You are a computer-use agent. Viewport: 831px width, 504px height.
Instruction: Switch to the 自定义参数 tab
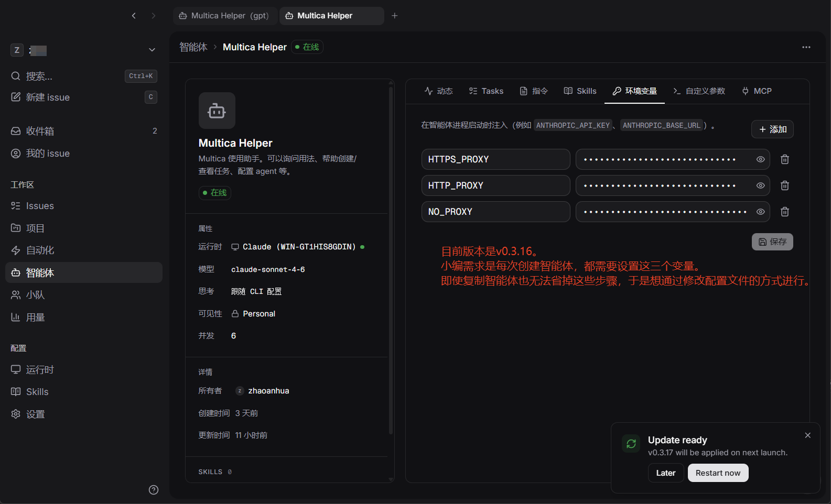point(699,91)
